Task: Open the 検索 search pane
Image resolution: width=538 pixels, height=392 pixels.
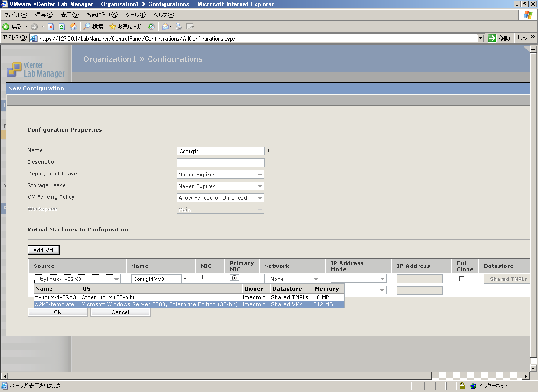Action: pyautogui.click(x=93, y=27)
